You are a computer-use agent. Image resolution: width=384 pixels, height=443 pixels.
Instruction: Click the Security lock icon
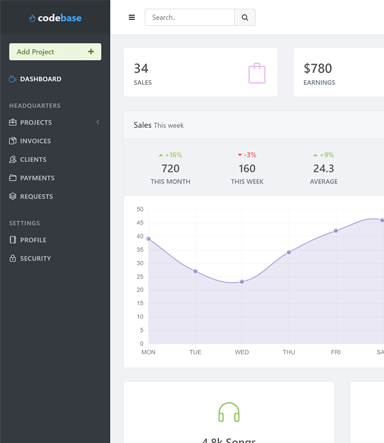coord(13,258)
